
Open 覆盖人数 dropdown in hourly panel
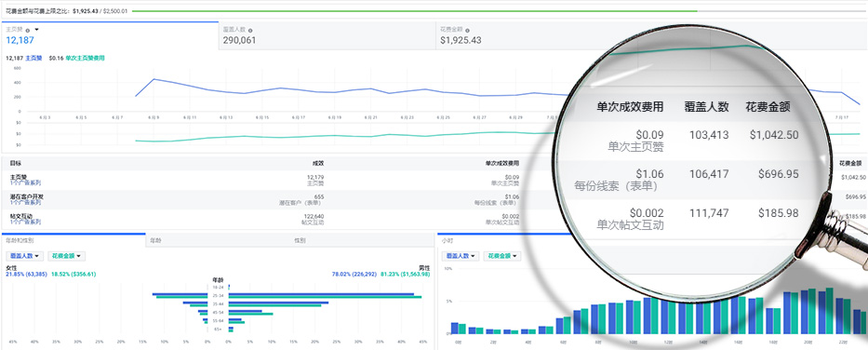[460, 256]
